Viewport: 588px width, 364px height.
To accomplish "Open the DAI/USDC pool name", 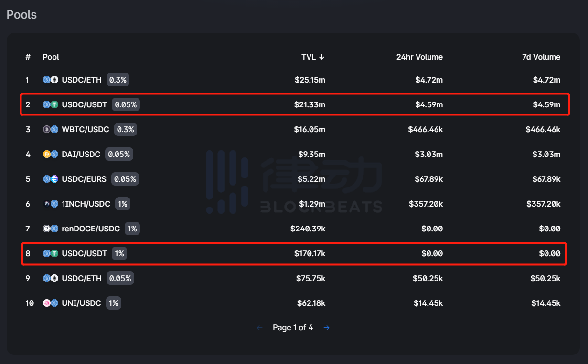I will [81, 154].
